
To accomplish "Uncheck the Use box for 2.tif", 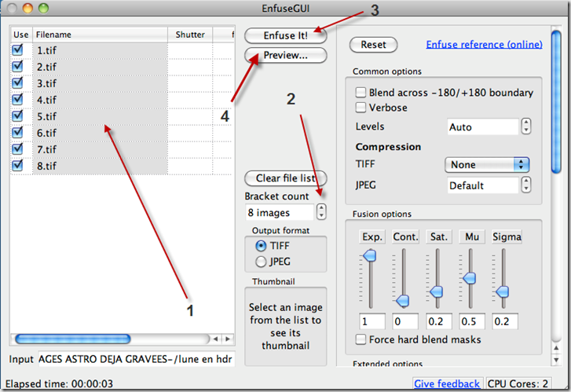I will [x=17, y=66].
